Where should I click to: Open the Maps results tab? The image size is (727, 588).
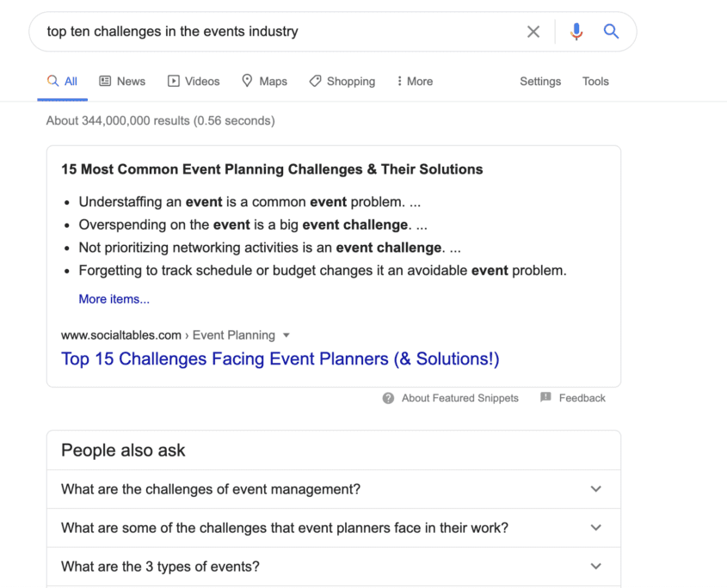[264, 81]
